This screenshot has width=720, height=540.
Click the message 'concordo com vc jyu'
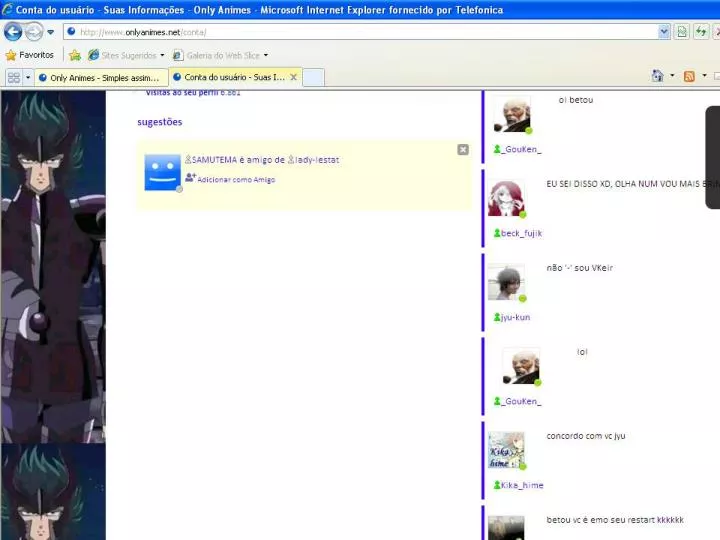point(586,436)
